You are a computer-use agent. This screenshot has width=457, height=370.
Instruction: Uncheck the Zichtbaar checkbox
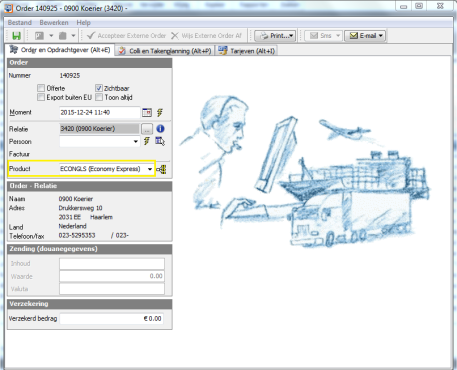point(99,88)
